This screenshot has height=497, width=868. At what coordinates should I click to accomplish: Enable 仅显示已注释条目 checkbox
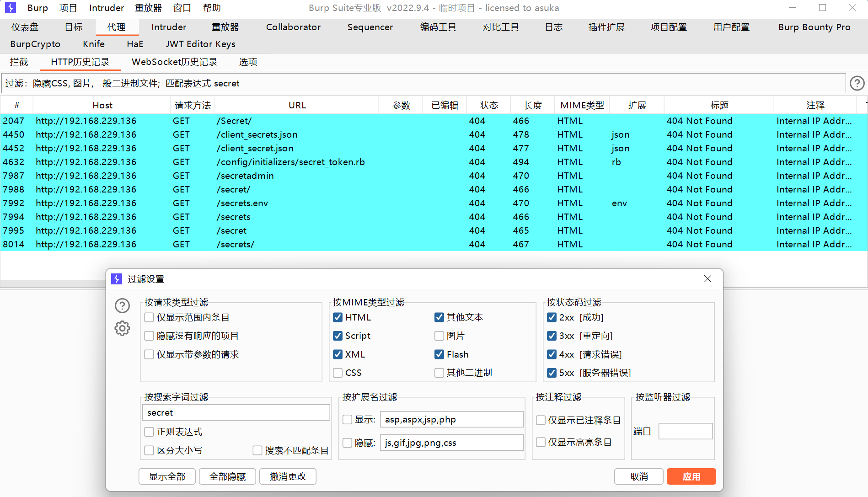point(541,420)
